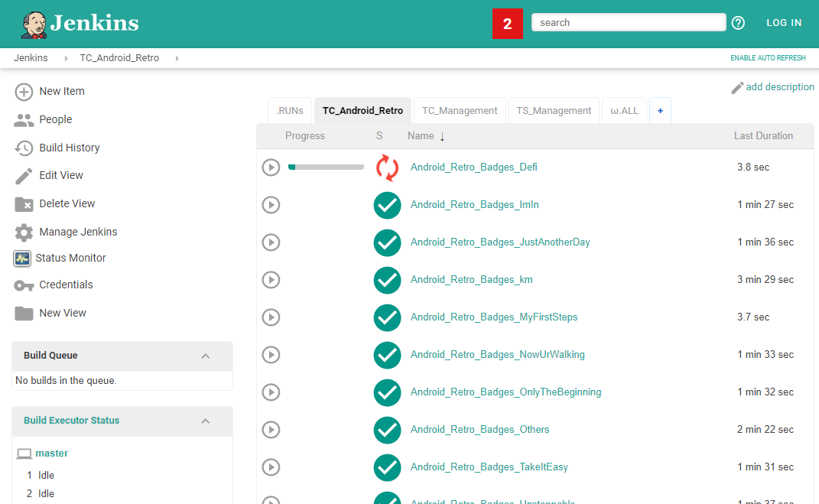Click success status icon for Android_Retro_Badges_Others
This screenshot has width=819, height=504.
[x=387, y=431]
